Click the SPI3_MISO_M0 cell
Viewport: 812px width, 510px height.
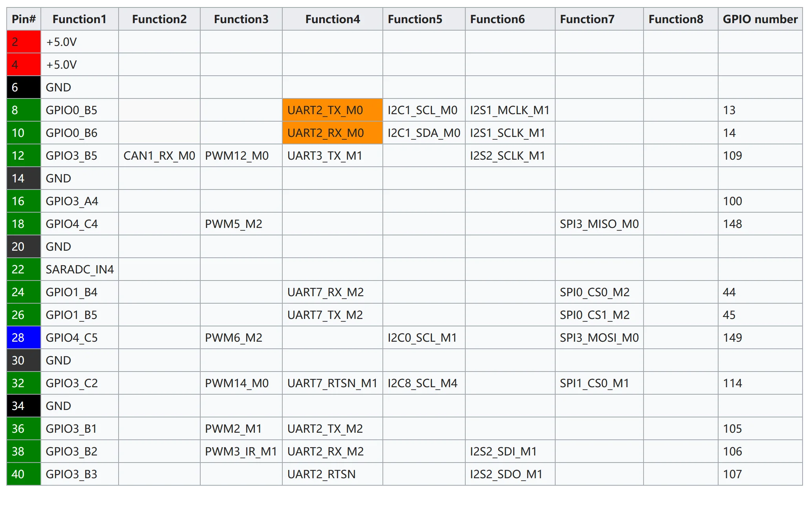[599, 224]
